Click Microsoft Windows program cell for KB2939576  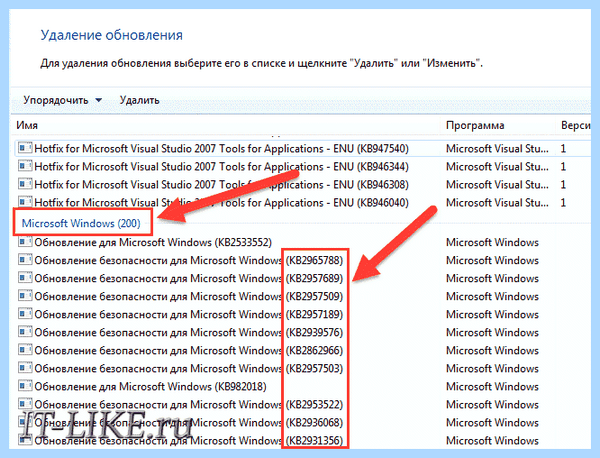pos(492,332)
